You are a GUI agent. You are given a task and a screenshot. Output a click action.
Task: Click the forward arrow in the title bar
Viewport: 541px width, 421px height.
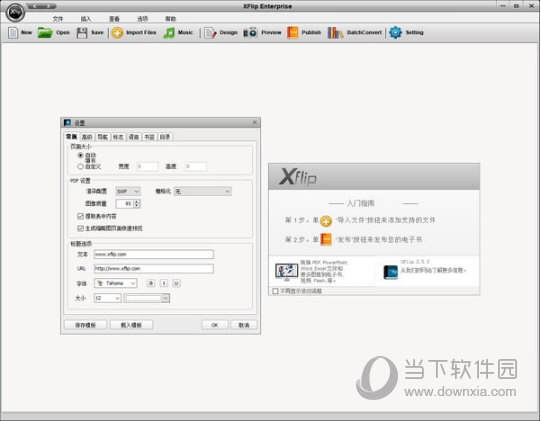[50, 6]
